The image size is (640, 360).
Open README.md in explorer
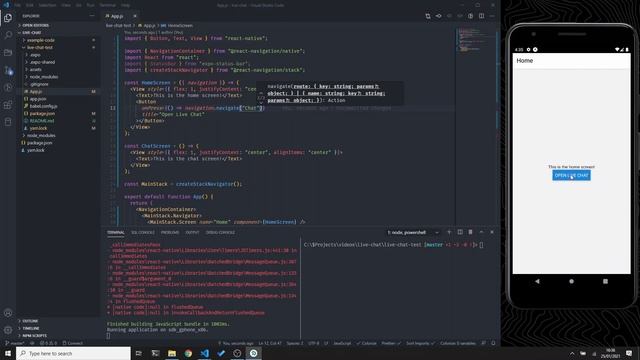pyautogui.click(x=57, y=121)
